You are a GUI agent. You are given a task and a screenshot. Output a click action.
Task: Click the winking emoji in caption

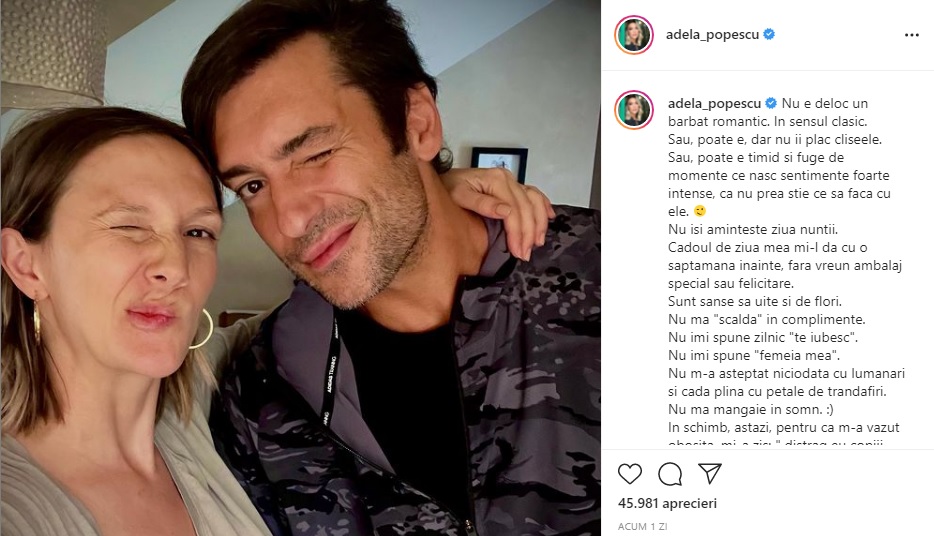[x=700, y=211]
